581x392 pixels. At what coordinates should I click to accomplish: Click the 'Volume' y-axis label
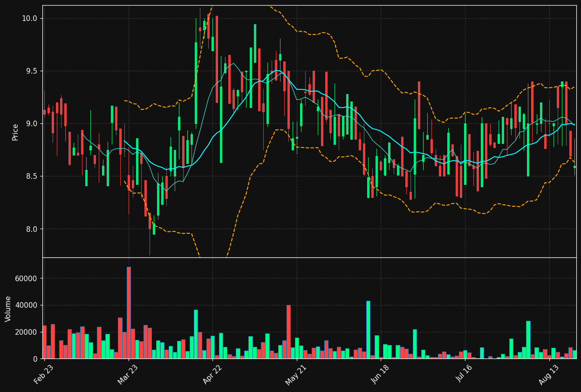pyautogui.click(x=8, y=309)
